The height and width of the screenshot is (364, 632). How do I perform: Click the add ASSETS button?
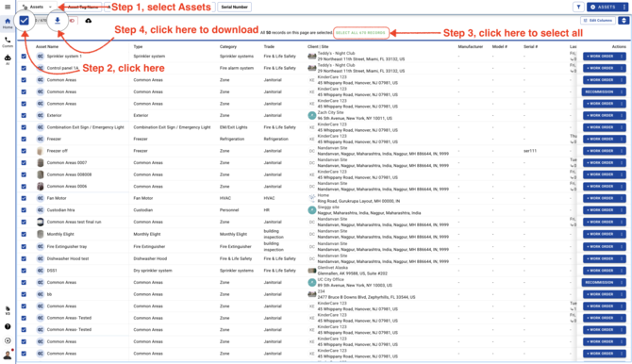[604, 7]
